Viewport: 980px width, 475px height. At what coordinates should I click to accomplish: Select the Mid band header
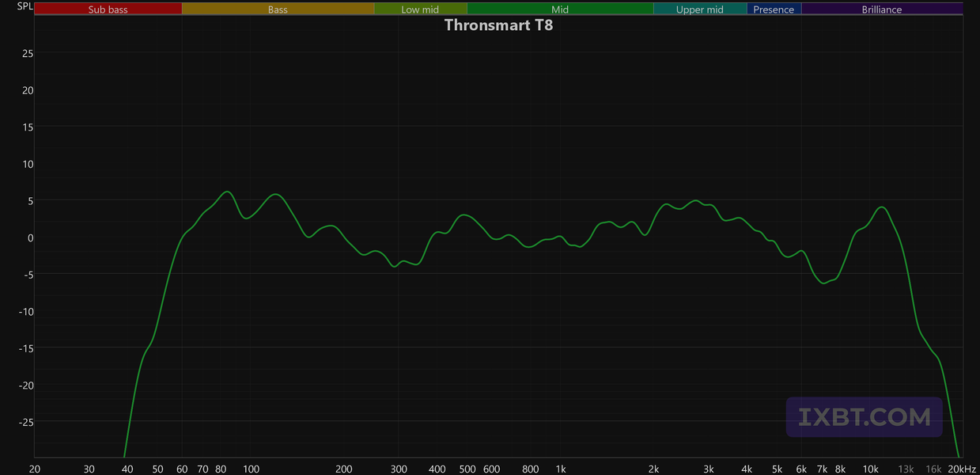click(560, 9)
